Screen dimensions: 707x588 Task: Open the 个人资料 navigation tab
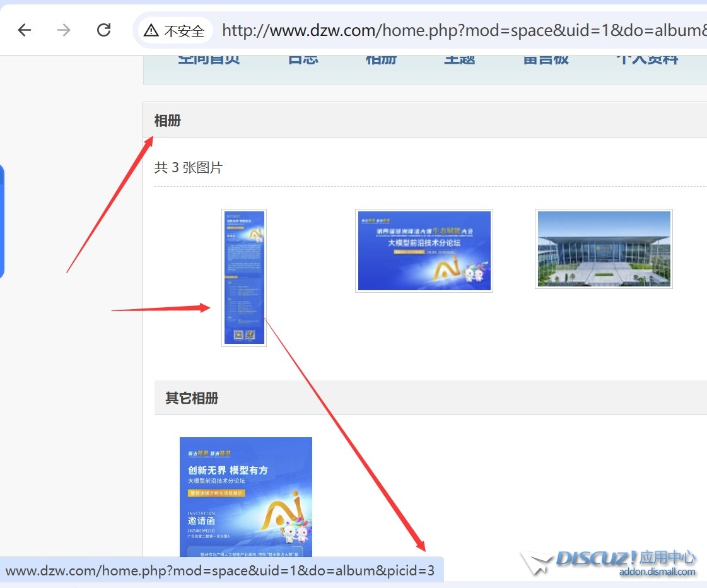click(646, 60)
